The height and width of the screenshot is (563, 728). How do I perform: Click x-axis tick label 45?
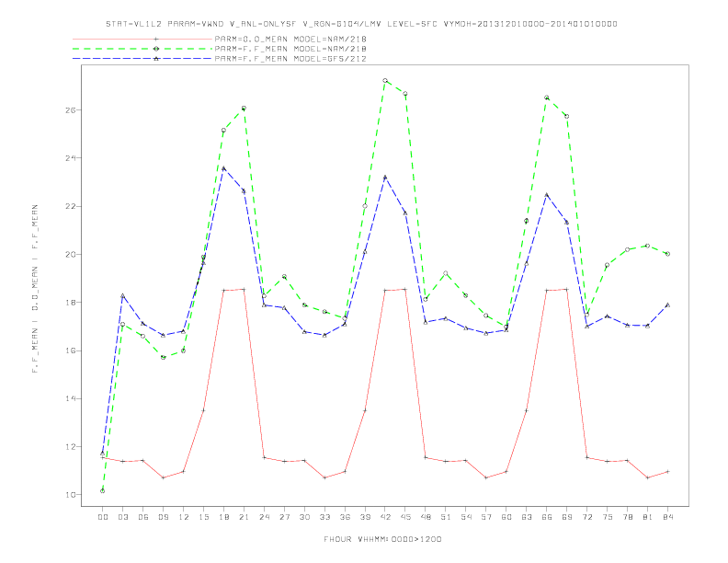coord(405,517)
